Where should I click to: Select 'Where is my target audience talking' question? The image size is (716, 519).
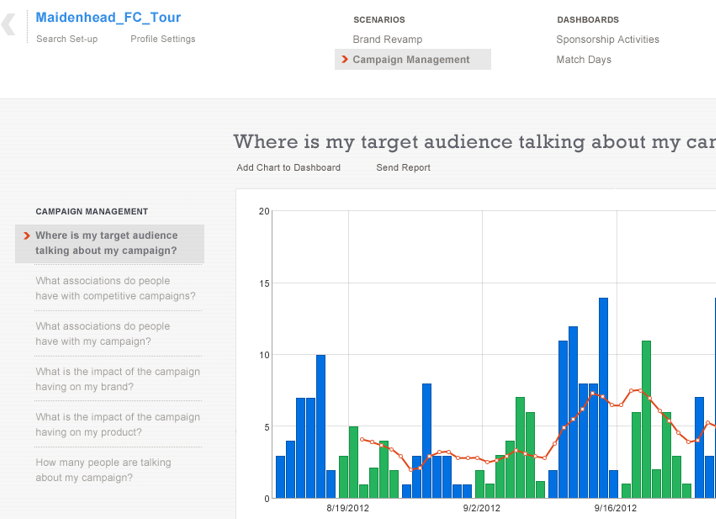click(x=110, y=243)
